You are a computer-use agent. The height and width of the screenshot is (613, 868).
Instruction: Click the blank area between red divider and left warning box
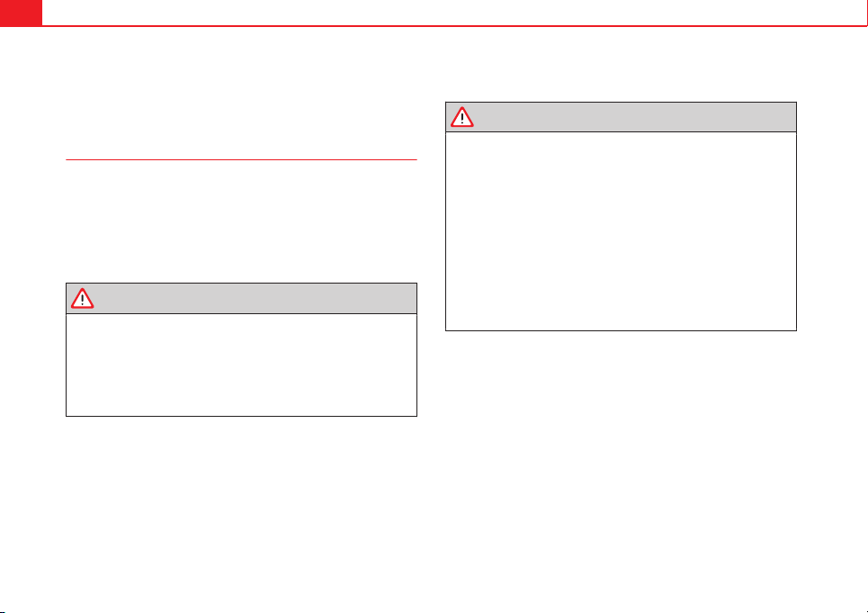point(241,221)
